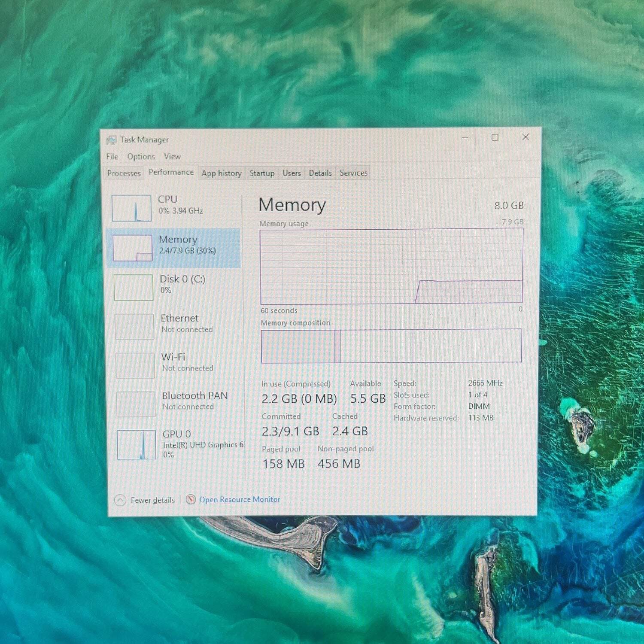Click the Bluetooth PAN sidebar label

[x=195, y=396]
